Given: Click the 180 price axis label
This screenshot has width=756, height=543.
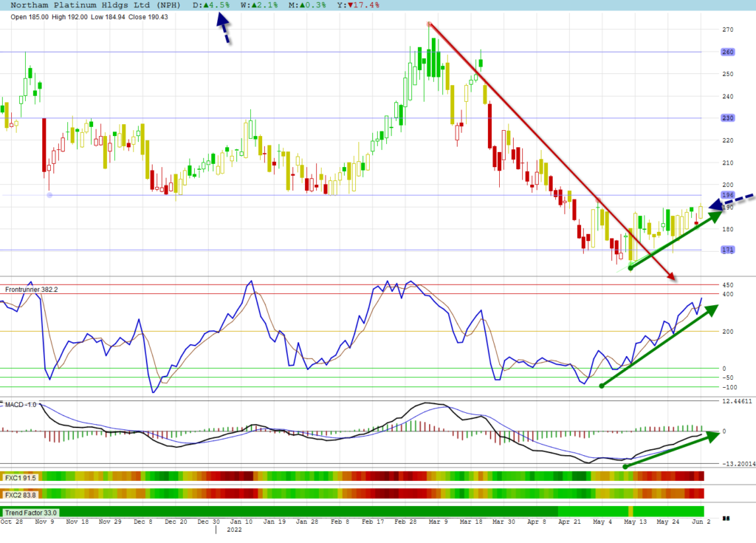Looking at the screenshot, I should 727,229.
